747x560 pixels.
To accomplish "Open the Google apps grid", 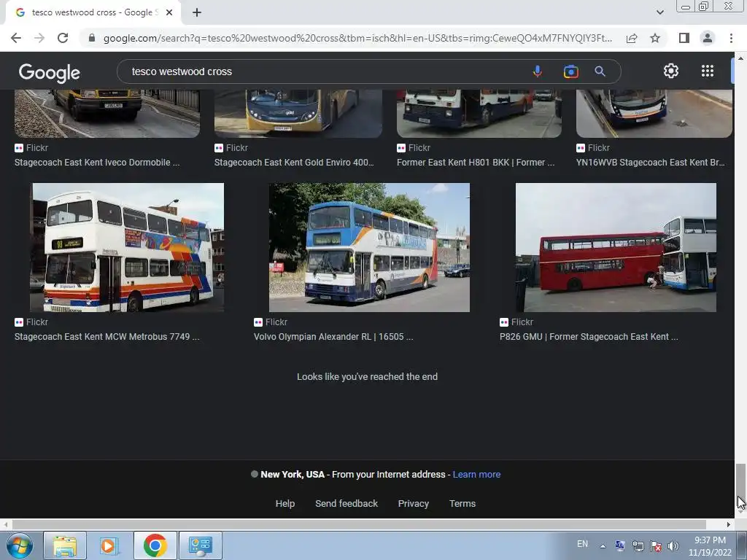I will click(708, 71).
